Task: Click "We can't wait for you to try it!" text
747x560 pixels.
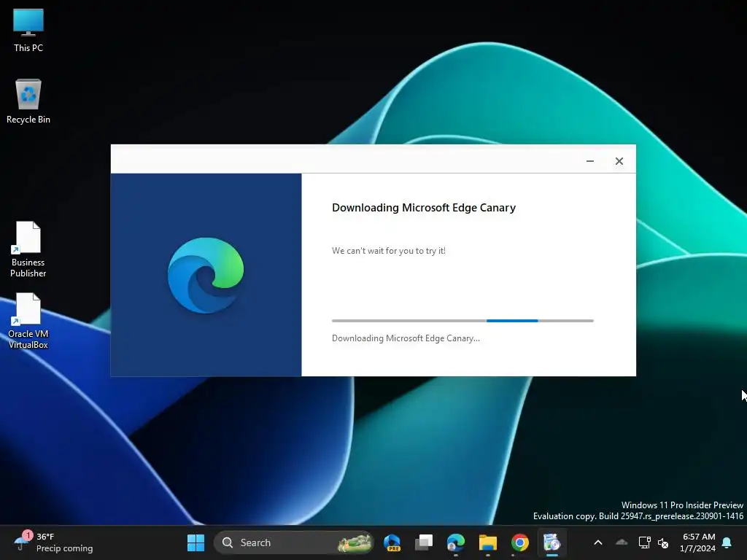Action: (x=389, y=251)
